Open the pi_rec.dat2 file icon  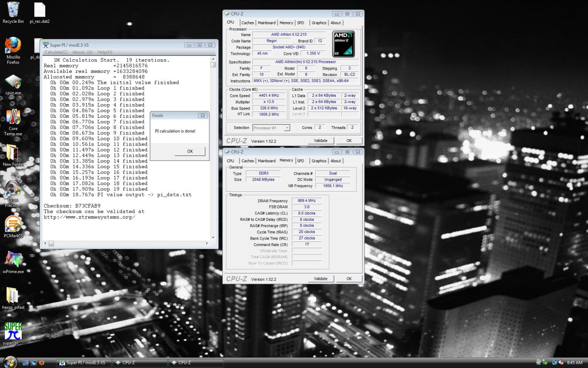39,13
